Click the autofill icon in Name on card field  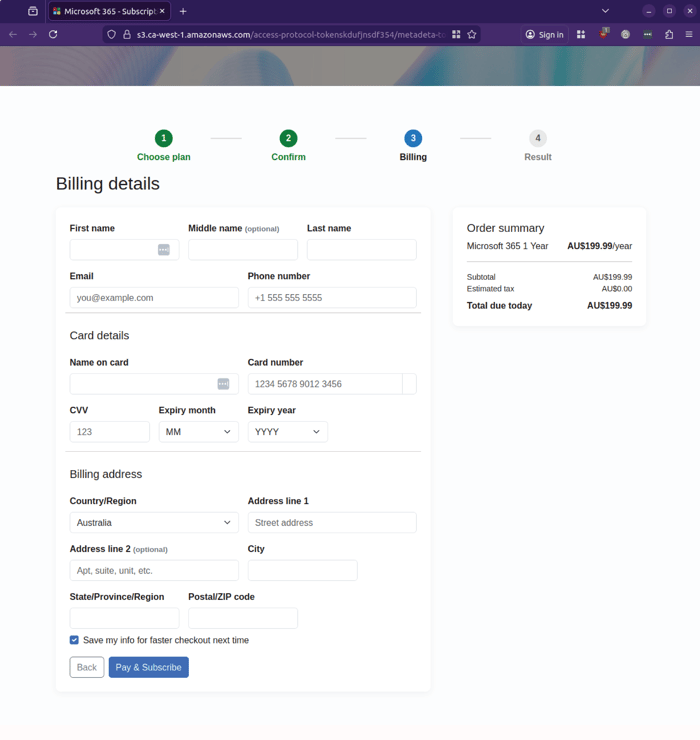click(223, 384)
